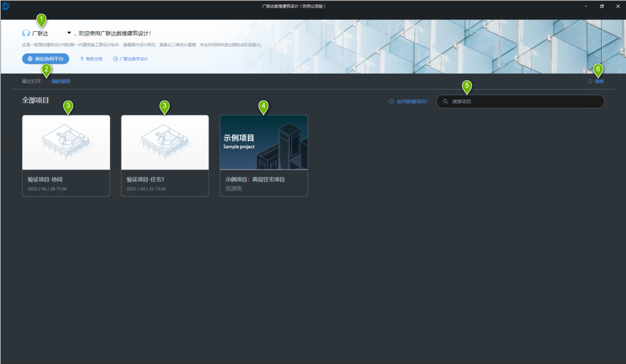Open the 验证项目-协同 project thumbnail
Screen dimensions: 626x364
click(x=66, y=142)
